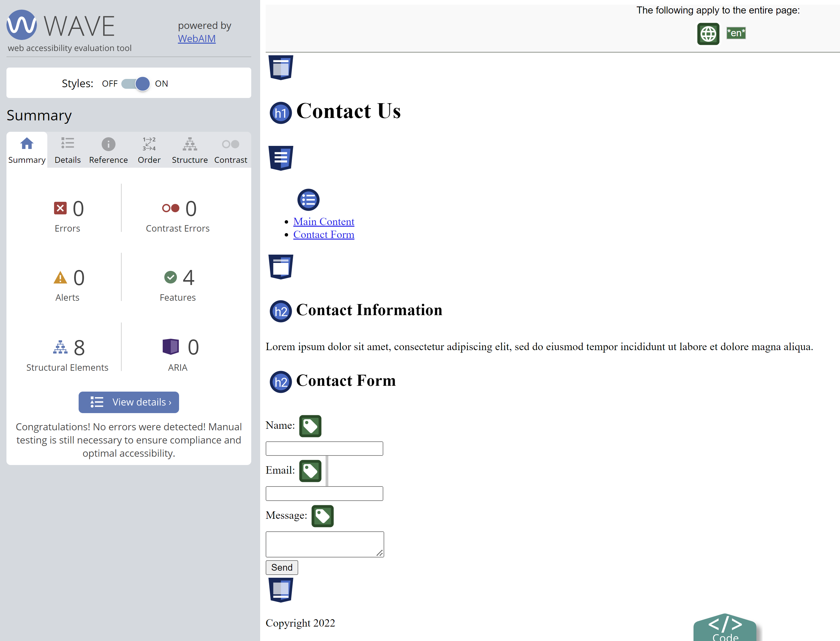The height and width of the screenshot is (641, 840).
Task: Click the h2 icon beside Contact Form heading
Action: pyautogui.click(x=281, y=382)
